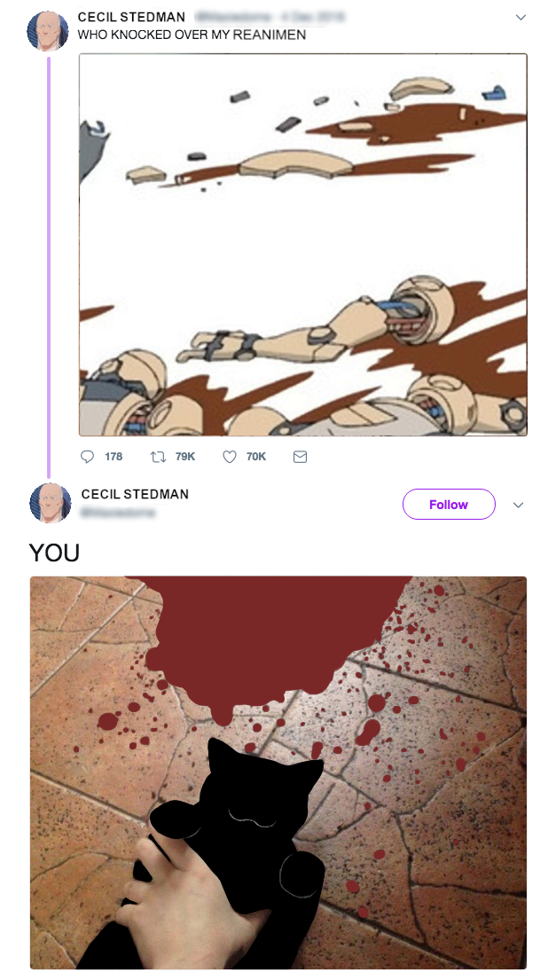This screenshot has height=980, width=540.
Task: Click the envelope direct message icon
Action: tap(300, 457)
